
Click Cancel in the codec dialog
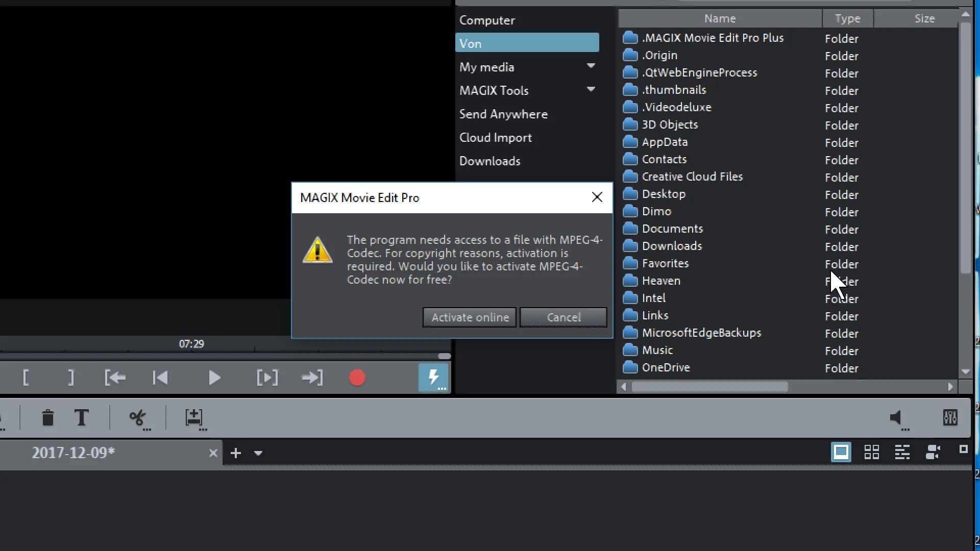click(563, 317)
